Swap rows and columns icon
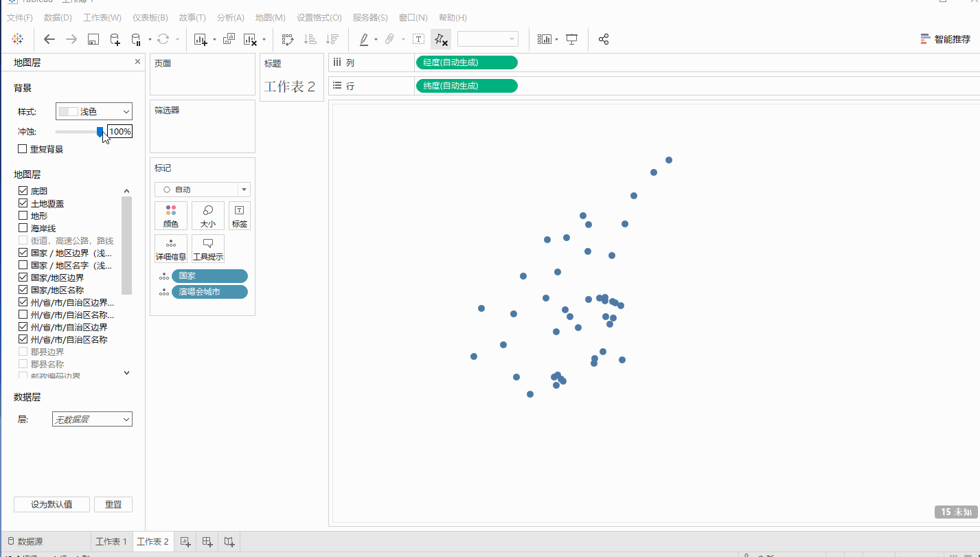This screenshot has width=980, height=557. pyautogui.click(x=288, y=39)
